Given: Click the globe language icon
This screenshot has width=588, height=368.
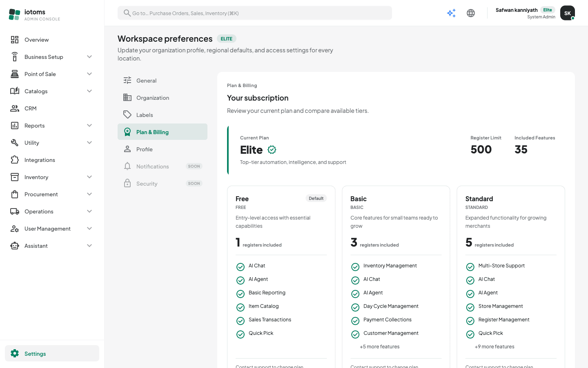Looking at the screenshot, I should pyautogui.click(x=471, y=13).
